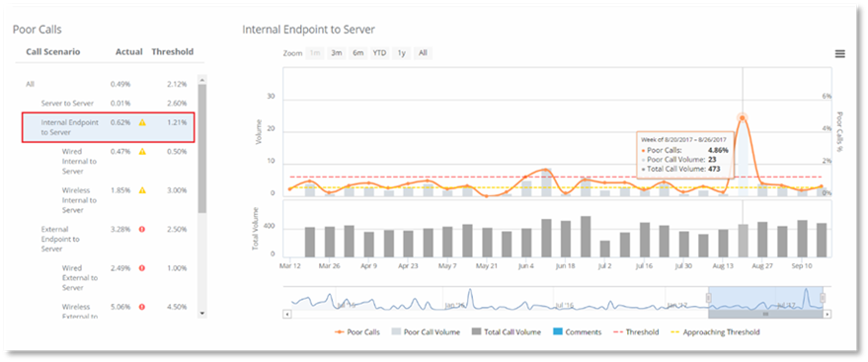Click warning icon on Internal Endpoint to Server row
This screenshot has height=362, width=868.
(142, 122)
